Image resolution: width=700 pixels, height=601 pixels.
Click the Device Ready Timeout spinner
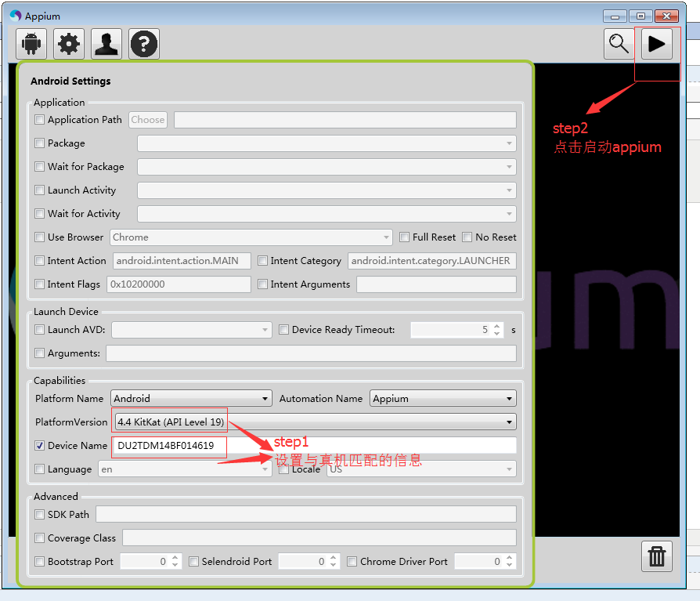(x=457, y=330)
